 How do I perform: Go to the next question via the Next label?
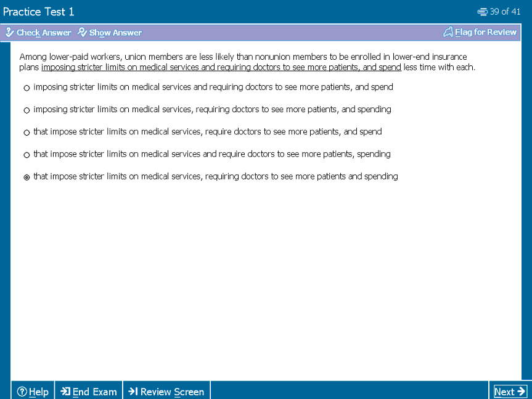tap(504, 392)
